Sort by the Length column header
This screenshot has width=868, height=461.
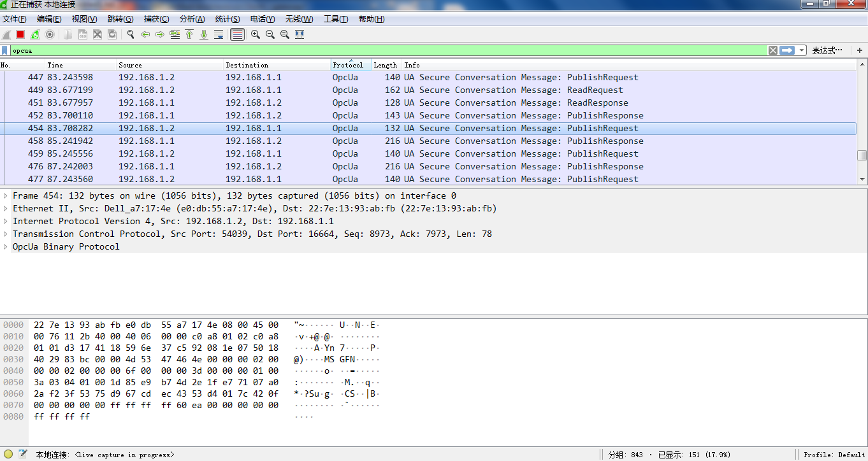(x=387, y=65)
